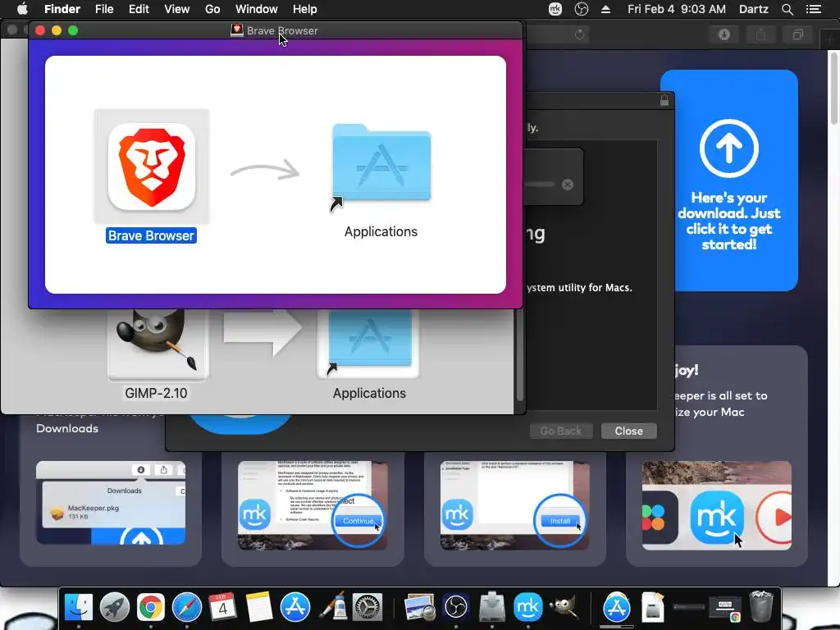Click the Safari share button
The image size is (840, 630).
click(760, 34)
